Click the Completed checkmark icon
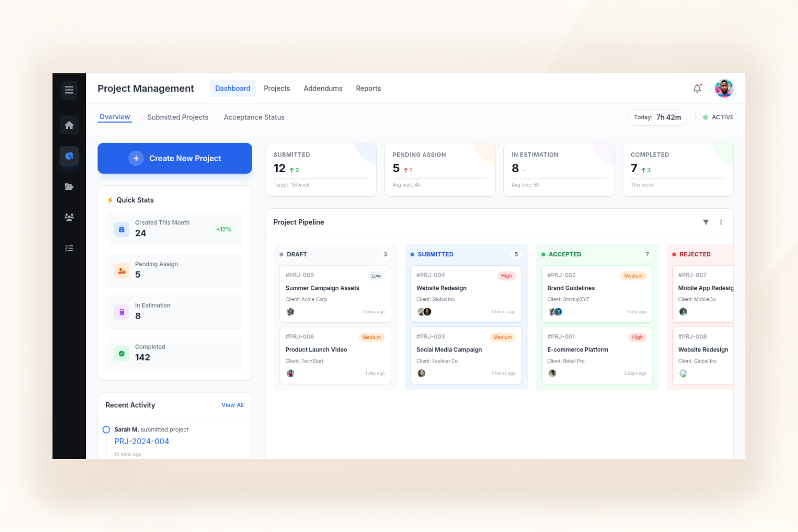Image resolution: width=798 pixels, height=532 pixels. point(122,354)
